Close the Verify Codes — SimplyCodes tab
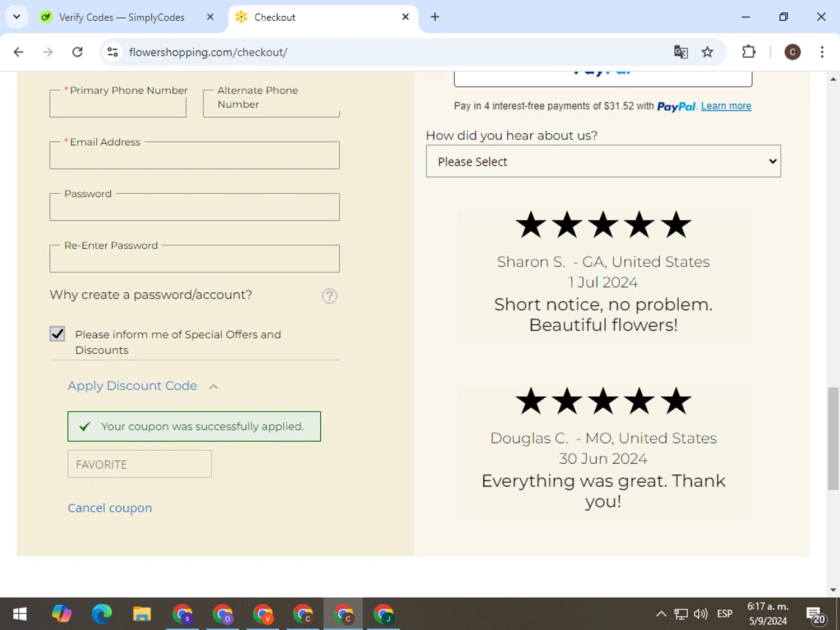The image size is (840, 630). click(x=210, y=17)
